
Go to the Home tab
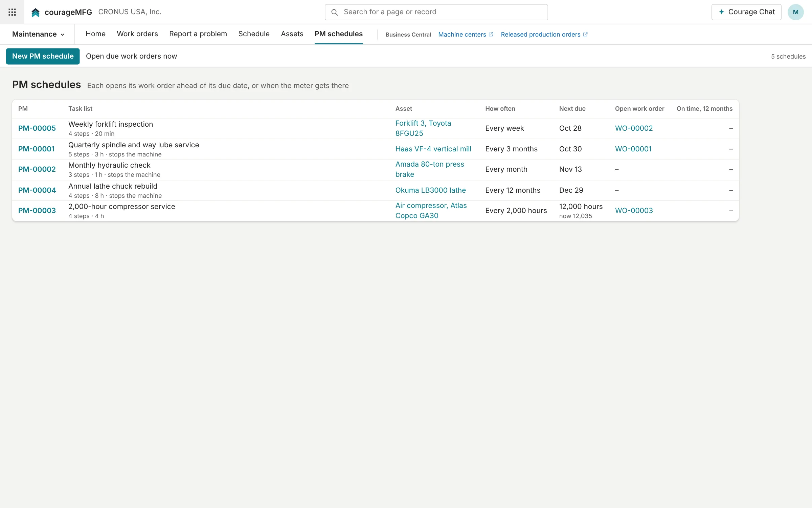click(x=95, y=34)
